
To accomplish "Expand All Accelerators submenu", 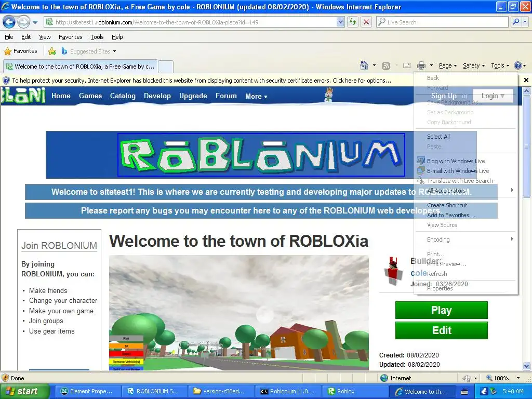I will (x=465, y=190).
